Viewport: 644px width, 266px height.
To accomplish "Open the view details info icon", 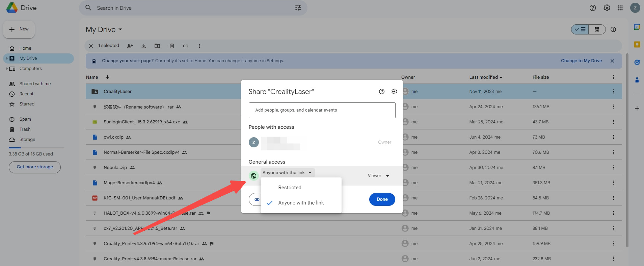I will 613,29.
